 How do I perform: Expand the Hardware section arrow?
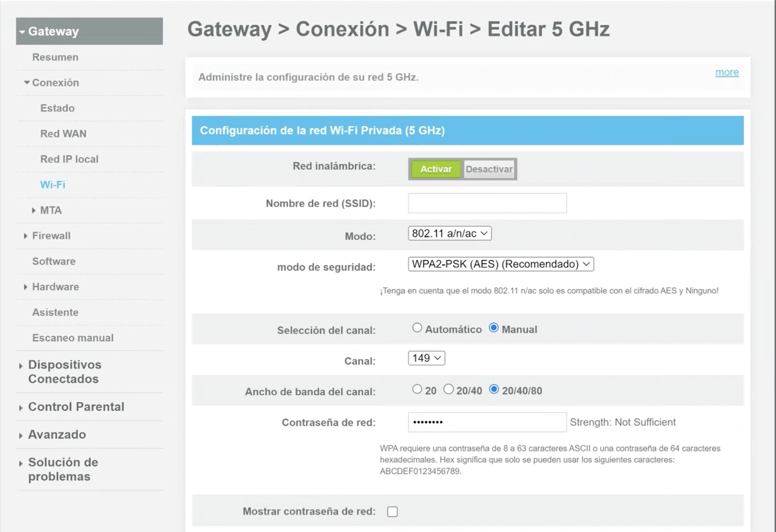pyautogui.click(x=25, y=287)
